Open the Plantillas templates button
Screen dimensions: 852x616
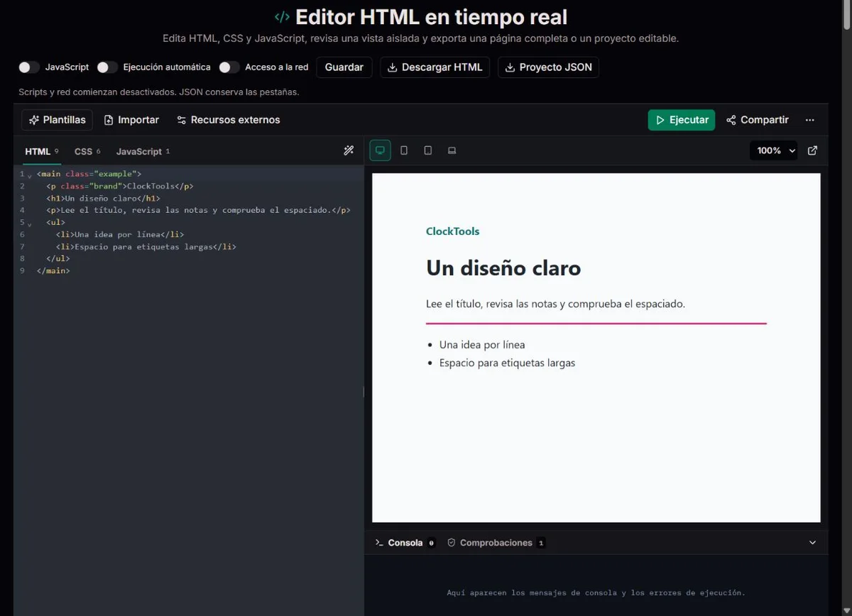58,120
